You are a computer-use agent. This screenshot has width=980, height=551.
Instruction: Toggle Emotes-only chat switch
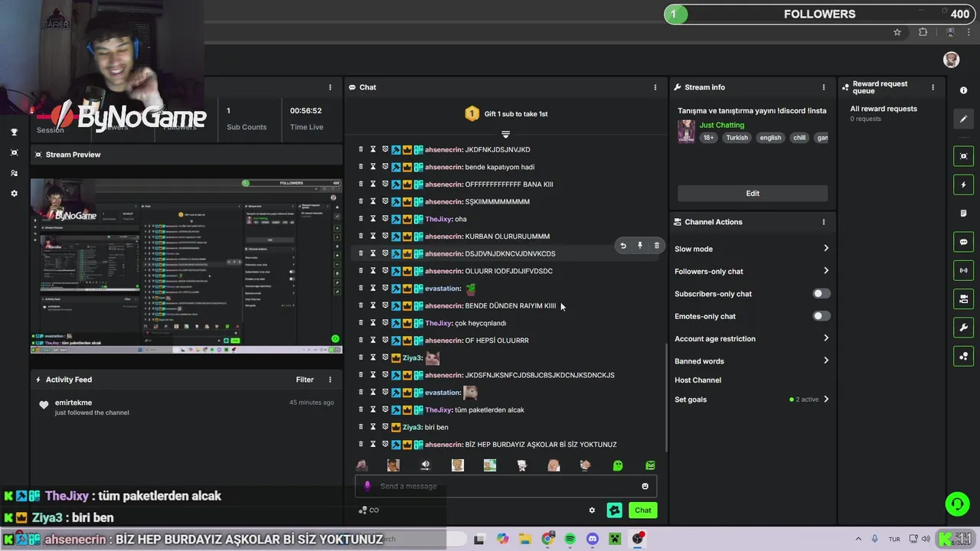point(822,316)
